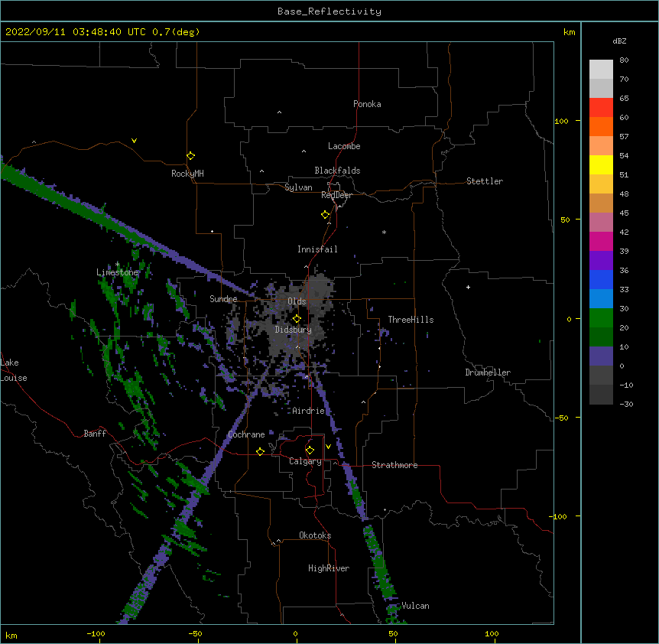The width and height of the screenshot is (659, 644).
Task: Click the yellow V marker northwest of RockyMH
Action: (x=134, y=141)
